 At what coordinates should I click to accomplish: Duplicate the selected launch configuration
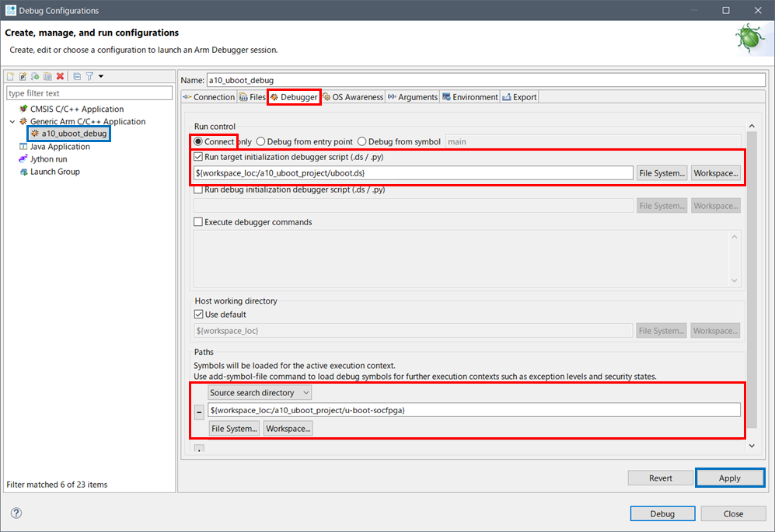pos(47,76)
